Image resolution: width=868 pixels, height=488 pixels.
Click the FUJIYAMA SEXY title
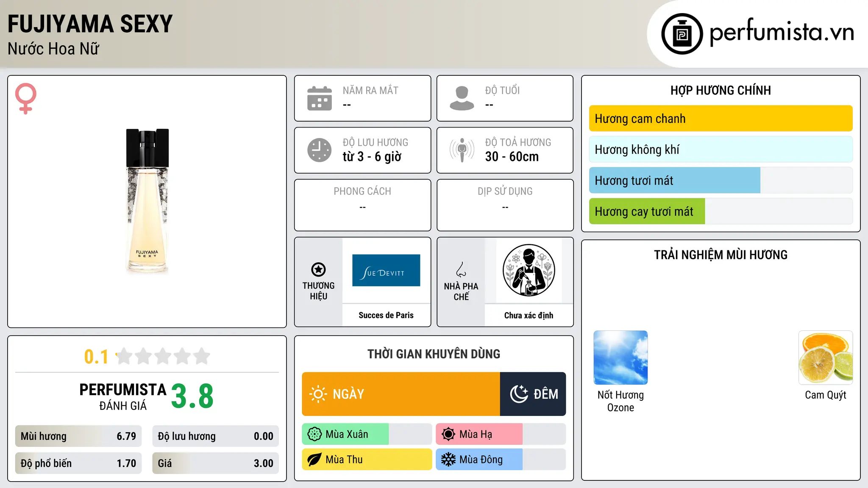point(90,24)
